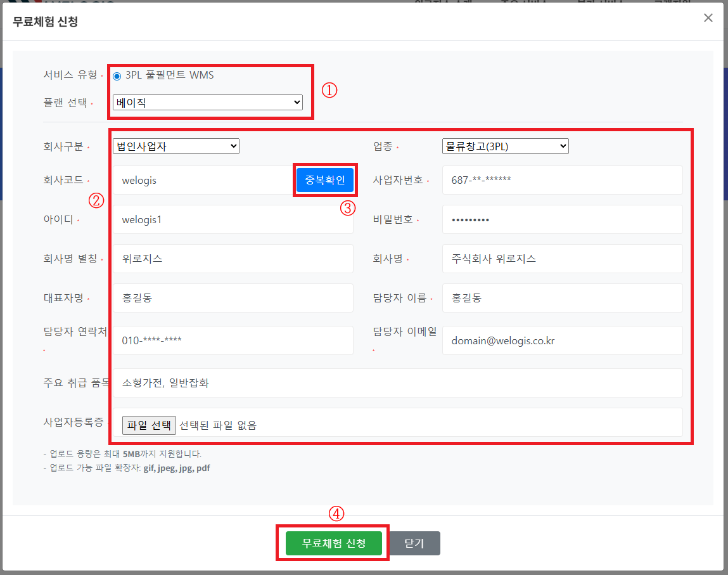Focus the 담당자 이메일 input field
The image size is (728, 575).
[561, 340]
